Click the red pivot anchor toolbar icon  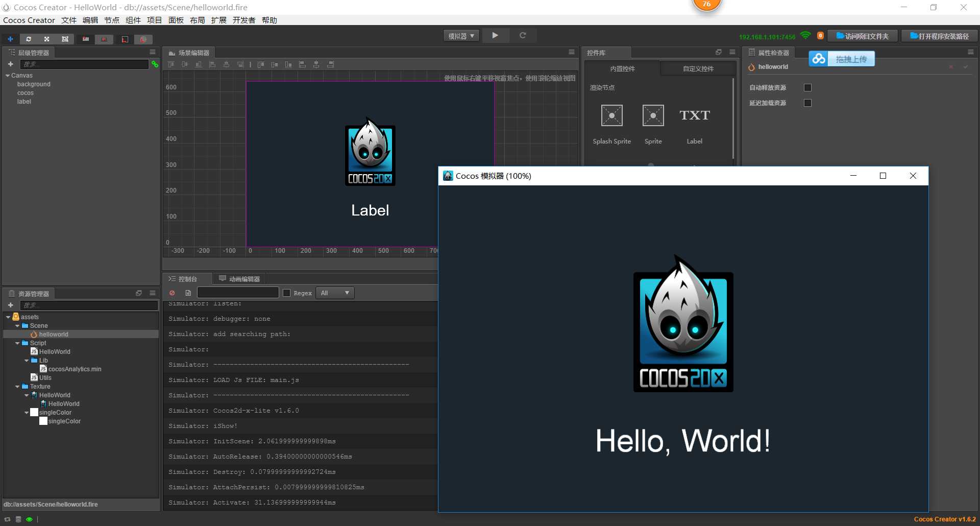tap(86, 39)
